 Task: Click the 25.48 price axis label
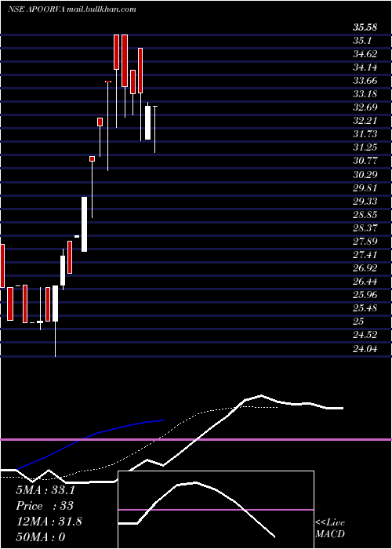pos(365,308)
